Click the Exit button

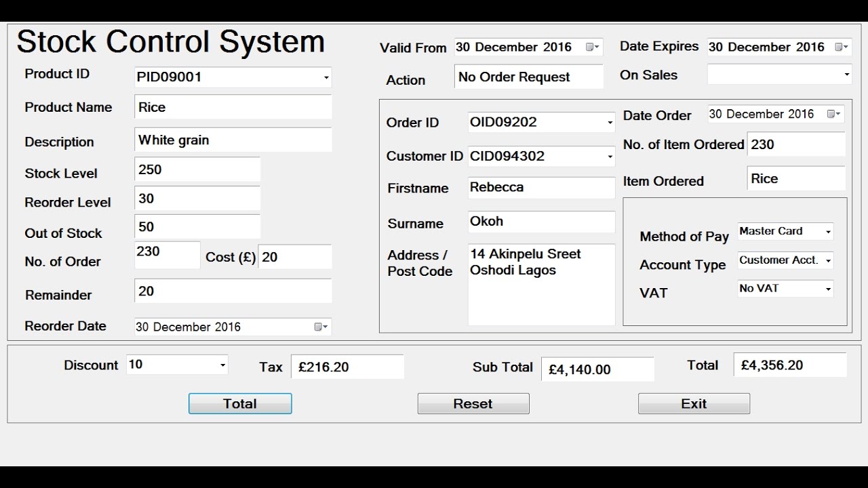click(x=694, y=403)
